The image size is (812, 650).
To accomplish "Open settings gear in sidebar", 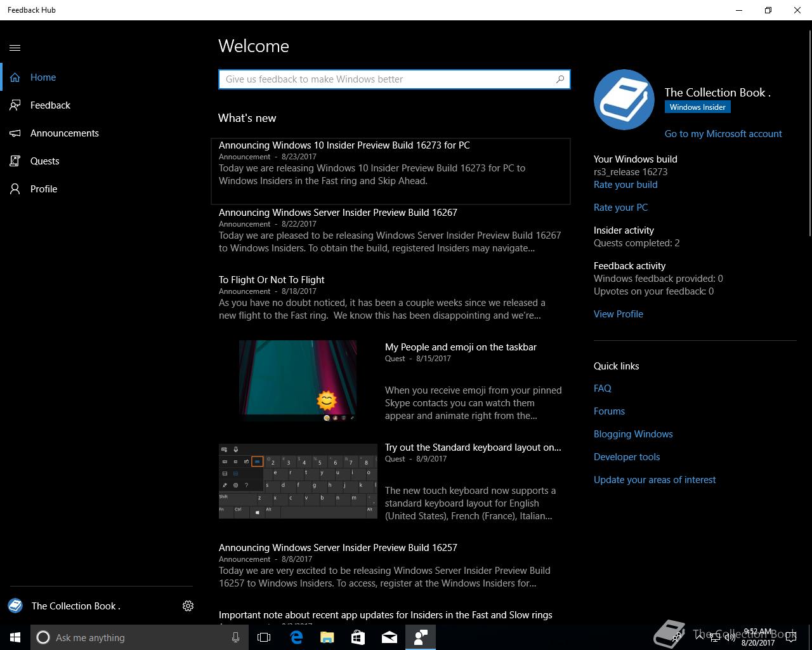I will click(x=188, y=606).
